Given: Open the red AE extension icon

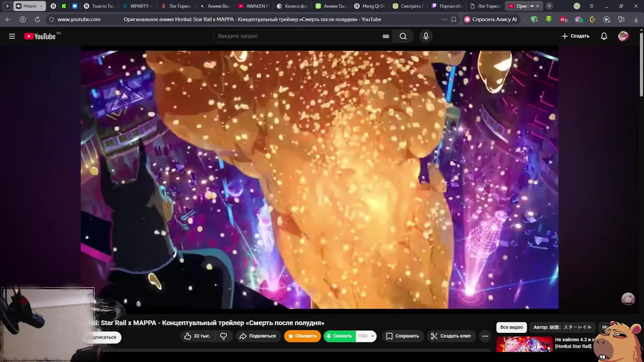Looking at the screenshot, I should pyautogui.click(x=564, y=20).
